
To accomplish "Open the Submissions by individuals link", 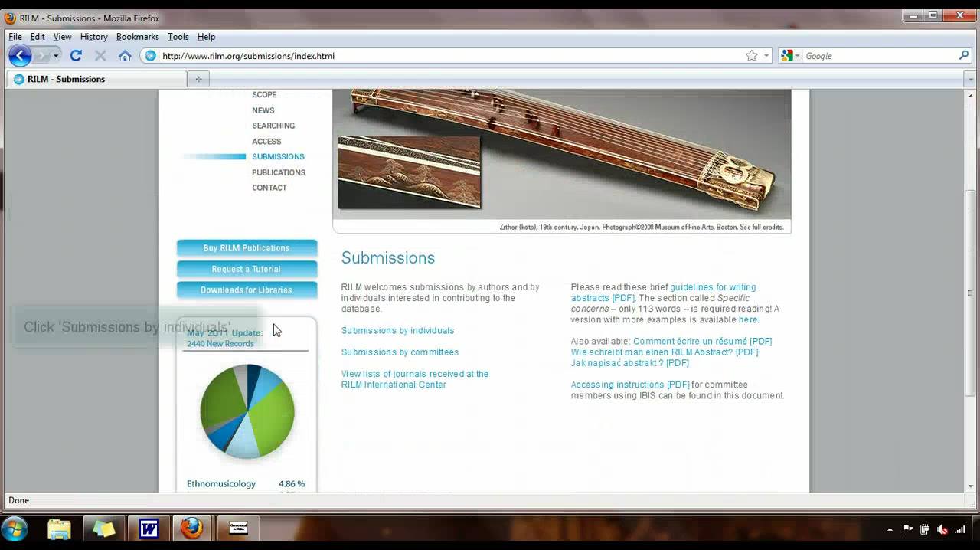I will click(x=397, y=331).
